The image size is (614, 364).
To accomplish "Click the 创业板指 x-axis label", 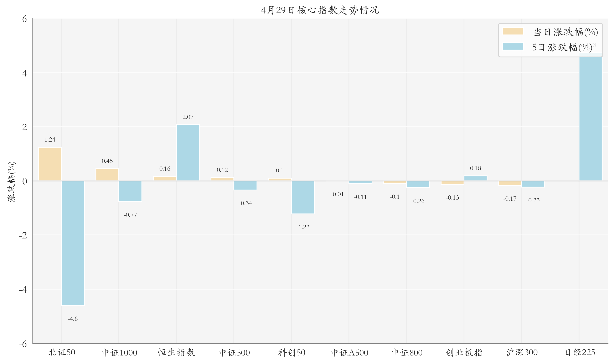I will pyautogui.click(x=464, y=353).
